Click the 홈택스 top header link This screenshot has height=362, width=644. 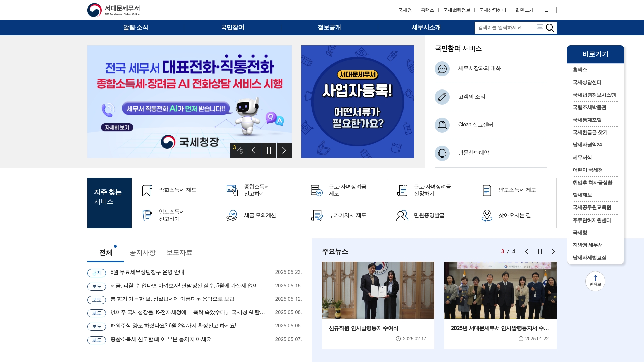coord(427,10)
